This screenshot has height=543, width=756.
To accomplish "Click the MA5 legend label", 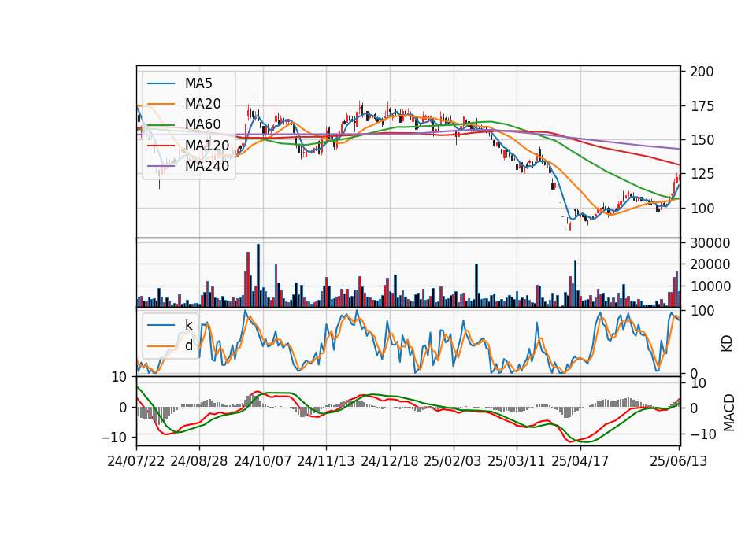I will [198, 83].
